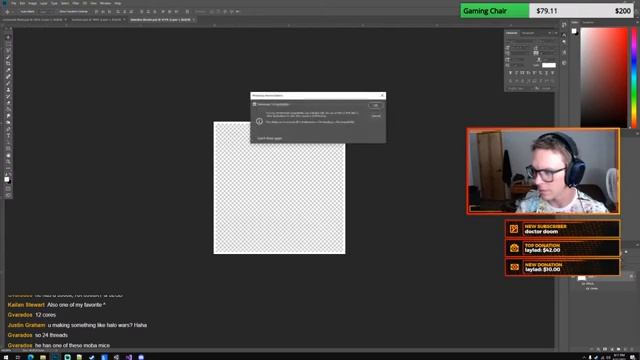Open the Window menu

(x=105, y=3)
